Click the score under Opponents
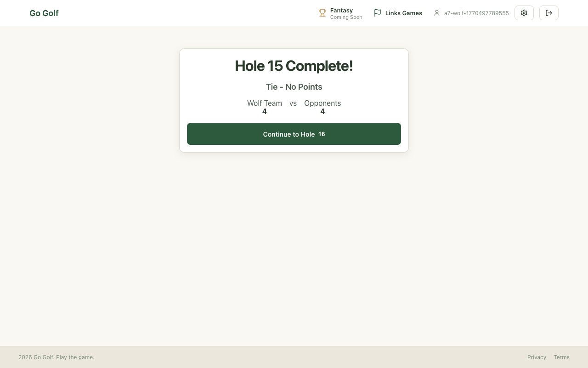 322,112
